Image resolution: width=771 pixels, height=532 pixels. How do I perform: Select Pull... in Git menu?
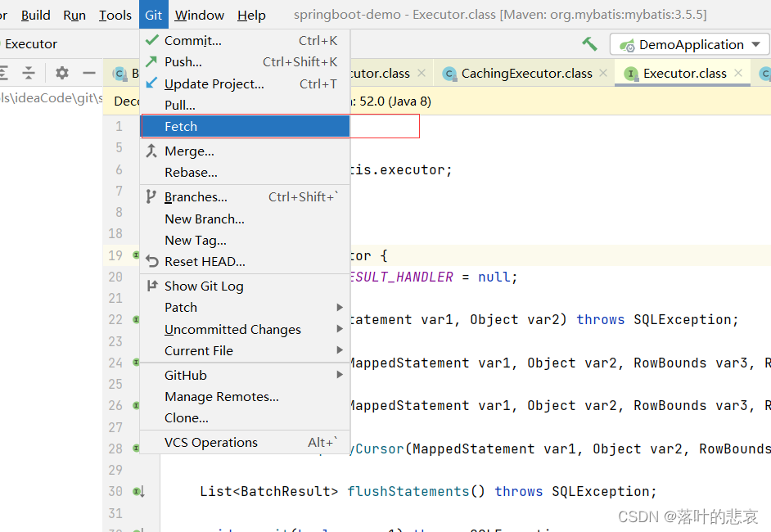tap(245, 105)
